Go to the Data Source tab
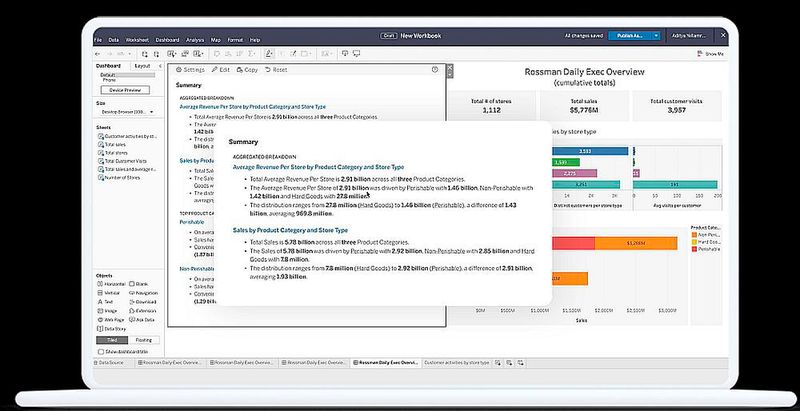Image resolution: width=800 pixels, height=411 pixels. pyautogui.click(x=108, y=363)
